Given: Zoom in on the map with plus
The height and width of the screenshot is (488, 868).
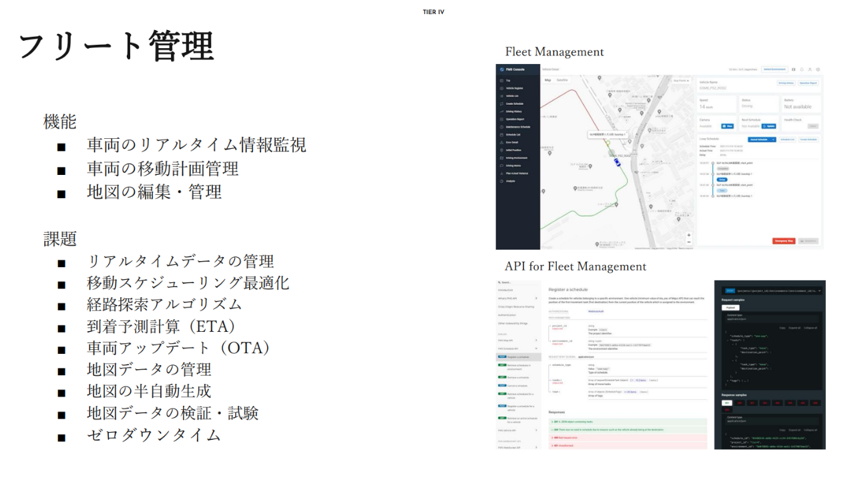Looking at the screenshot, I should click(689, 235).
